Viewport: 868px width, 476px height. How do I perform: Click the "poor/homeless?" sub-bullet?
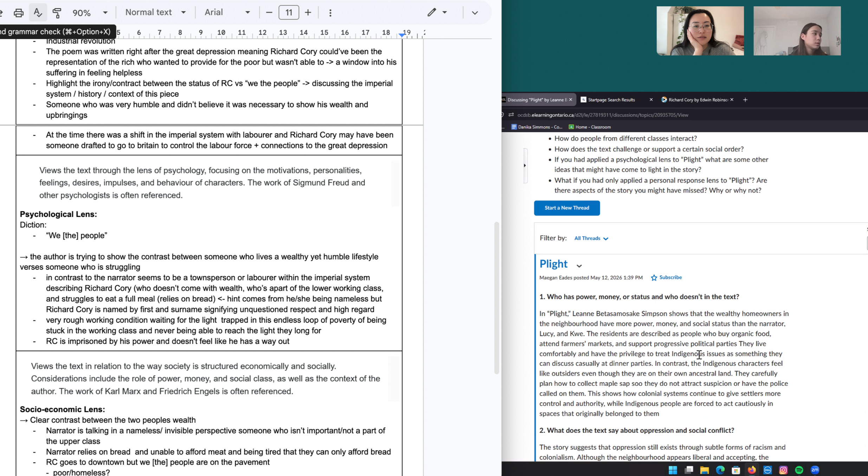tap(81, 472)
